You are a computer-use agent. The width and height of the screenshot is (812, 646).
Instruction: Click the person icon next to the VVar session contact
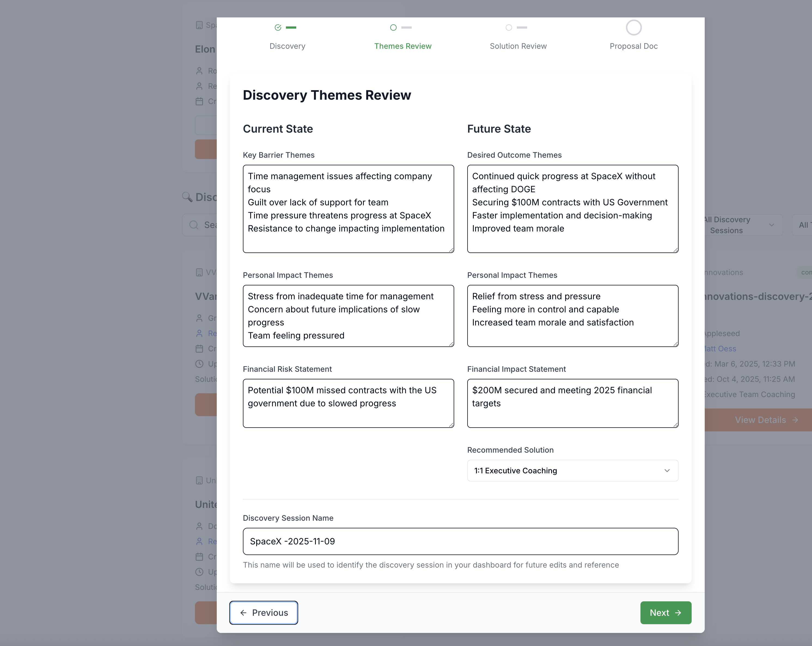pos(200,318)
